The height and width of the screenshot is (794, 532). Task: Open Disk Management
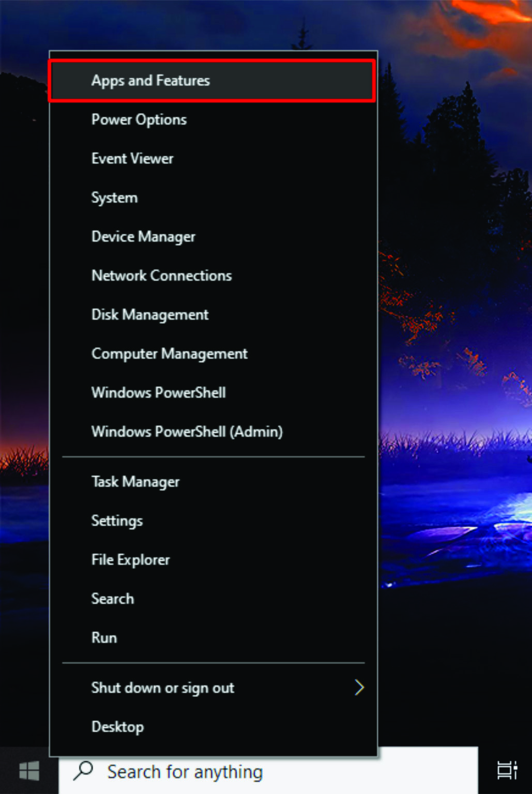pyautogui.click(x=150, y=314)
